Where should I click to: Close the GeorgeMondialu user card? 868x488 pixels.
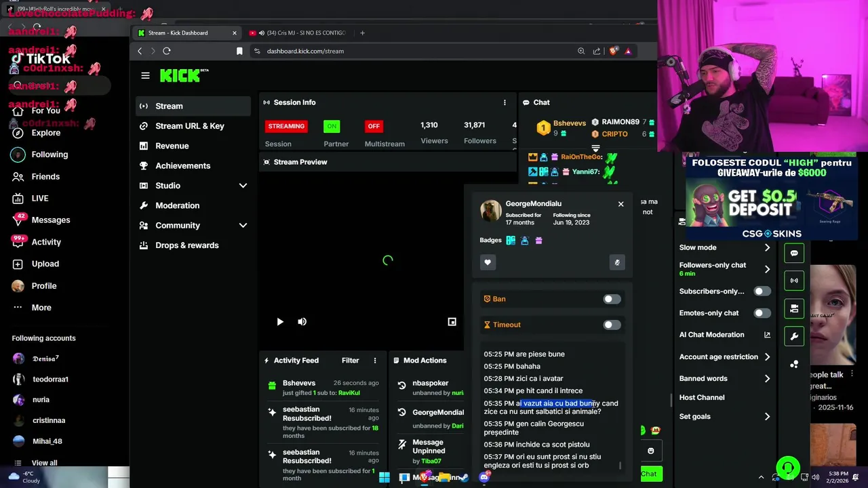(620, 204)
